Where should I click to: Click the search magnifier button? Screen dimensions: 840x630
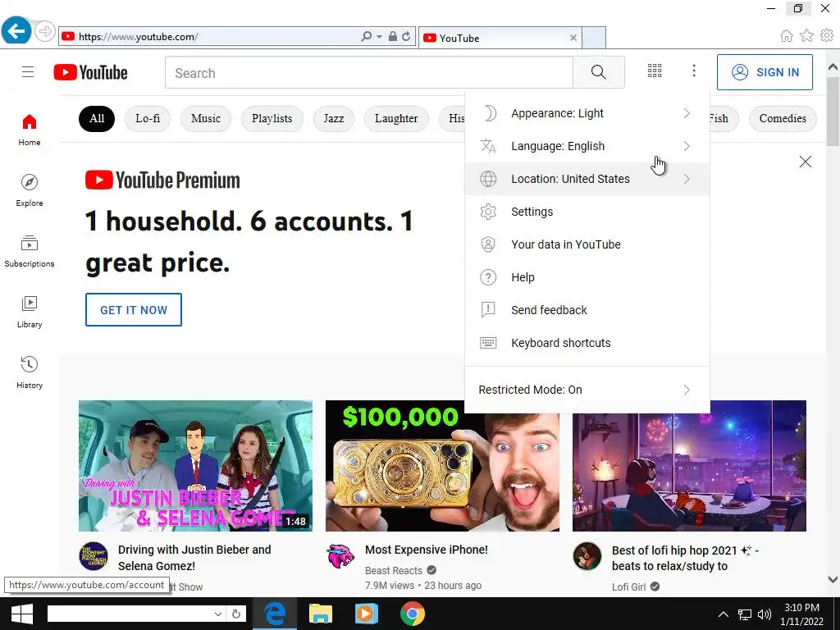[598, 72]
